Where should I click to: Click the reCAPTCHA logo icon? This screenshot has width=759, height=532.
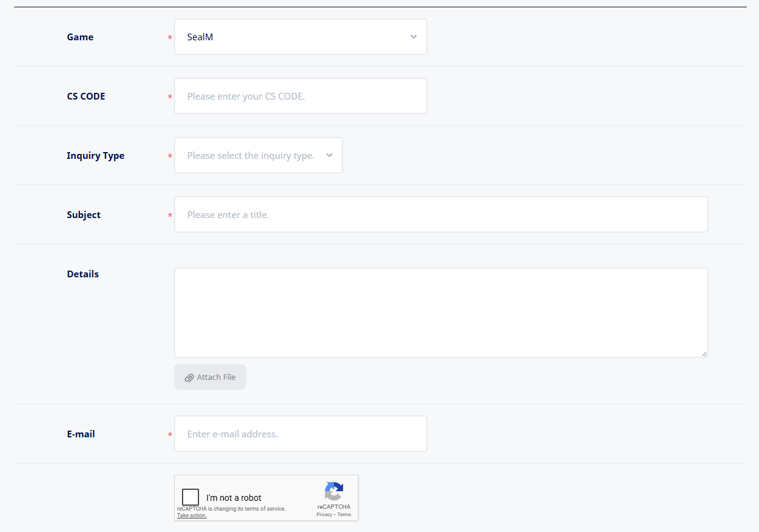[x=334, y=491]
